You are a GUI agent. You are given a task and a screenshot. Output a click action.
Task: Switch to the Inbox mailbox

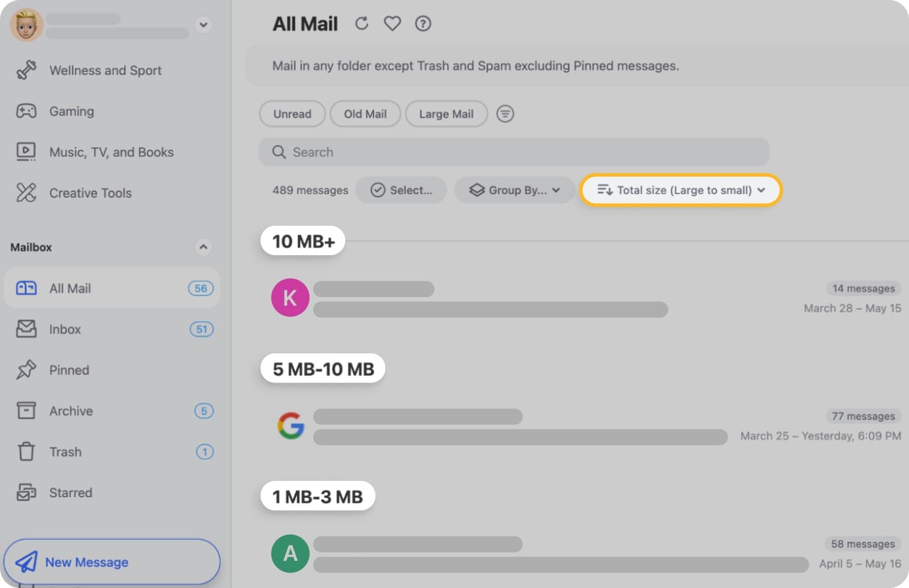65,329
